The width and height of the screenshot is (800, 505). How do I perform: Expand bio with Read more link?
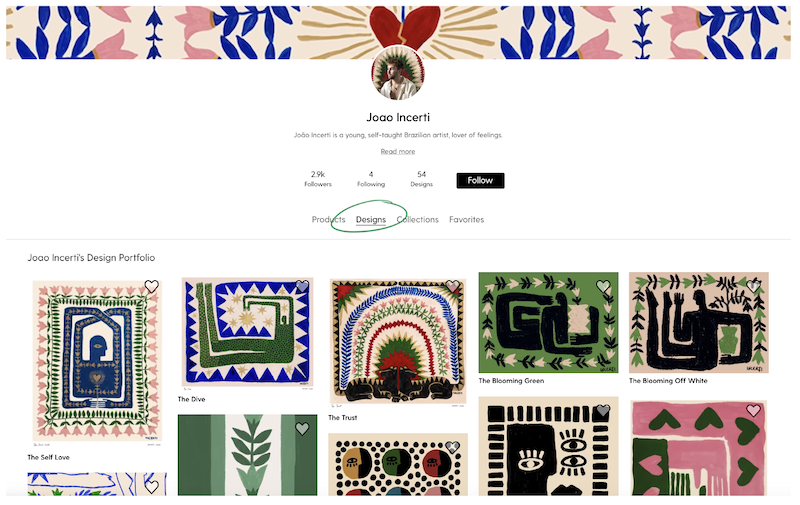tap(398, 152)
